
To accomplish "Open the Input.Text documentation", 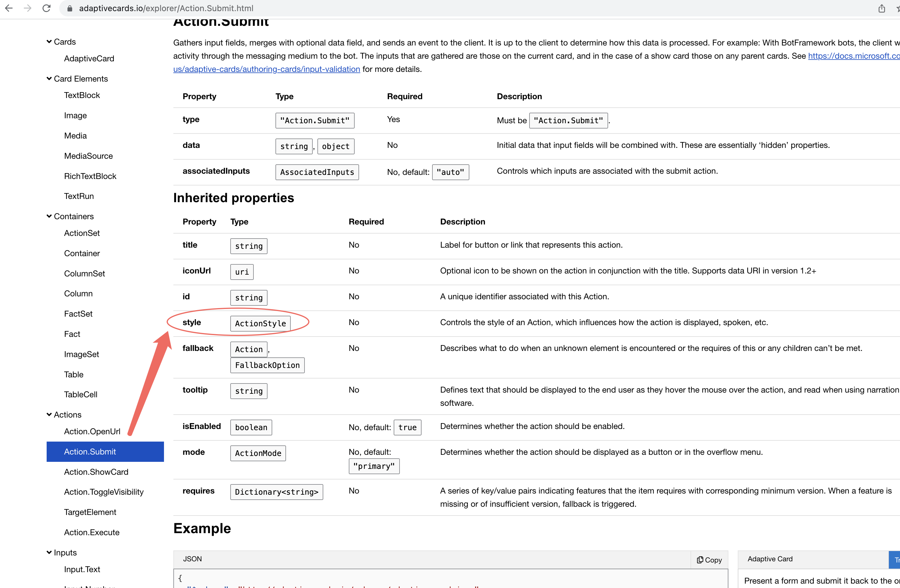I will tap(82, 569).
